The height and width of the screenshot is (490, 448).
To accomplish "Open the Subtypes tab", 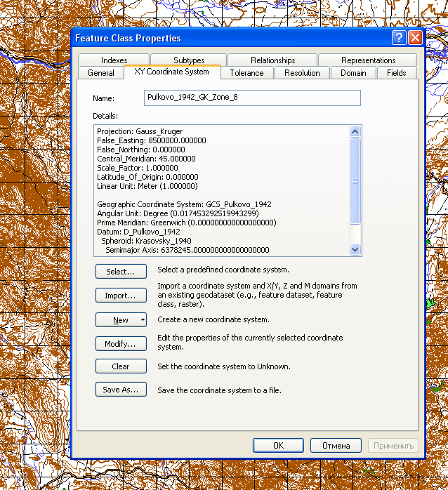I will click(189, 60).
